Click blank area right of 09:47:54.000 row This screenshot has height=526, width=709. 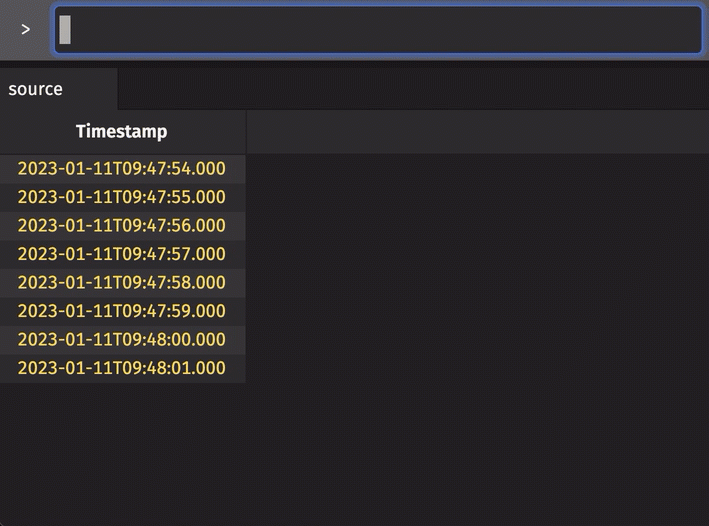(x=475, y=168)
